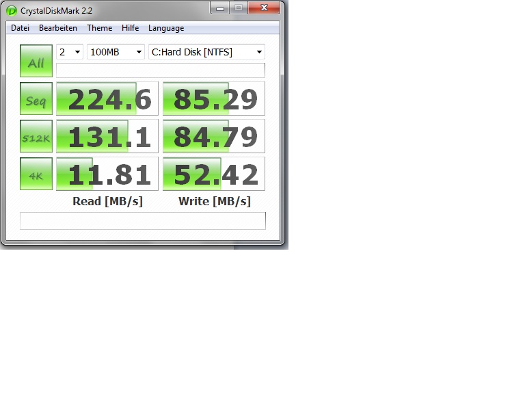The image size is (525, 420).
Task: Open the Bearbeiten menu
Action: click(x=58, y=28)
